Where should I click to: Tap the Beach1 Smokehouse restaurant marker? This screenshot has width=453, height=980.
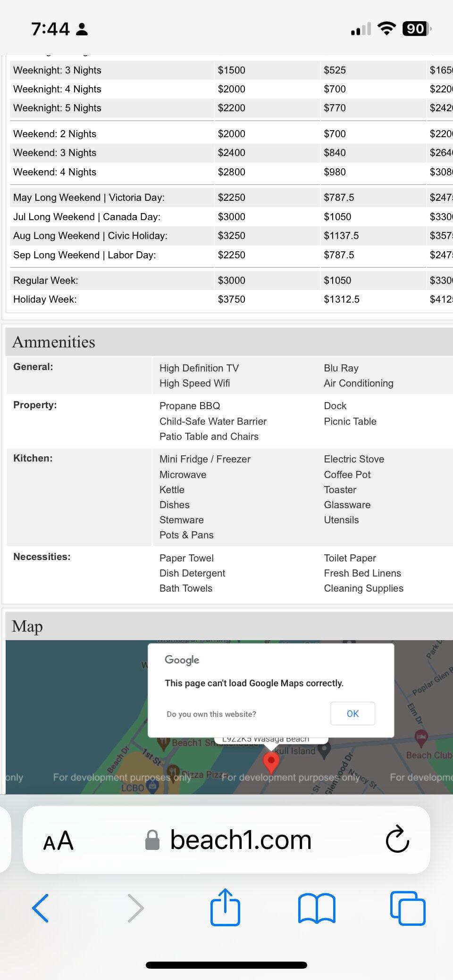click(163, 744)
